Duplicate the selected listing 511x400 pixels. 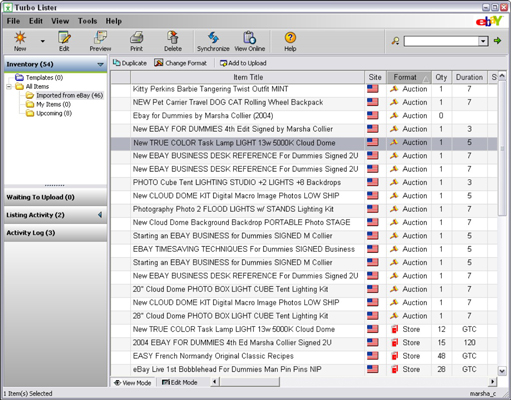130,63
